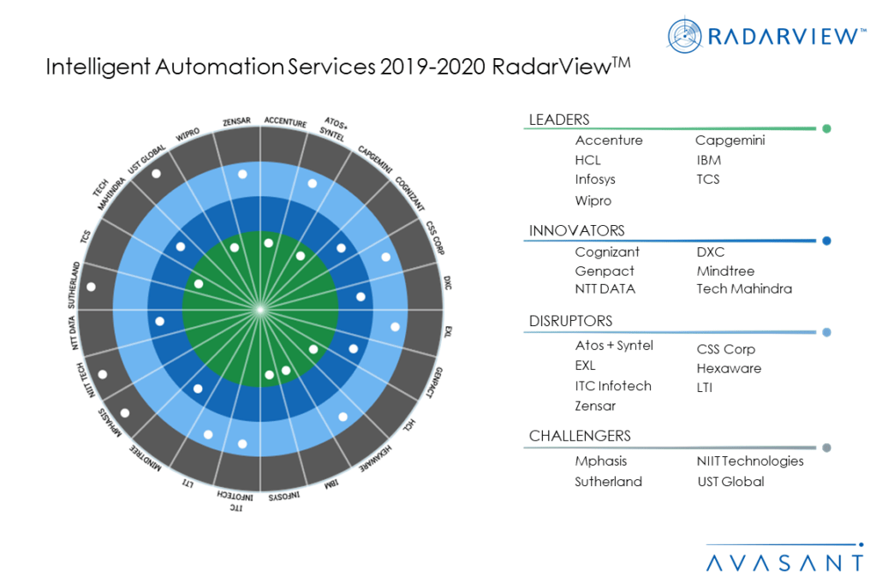The height and width of the screenshot is (588, 882).
Task: Click the INNOVATORS section heading
Action: [x=576, y=230]
